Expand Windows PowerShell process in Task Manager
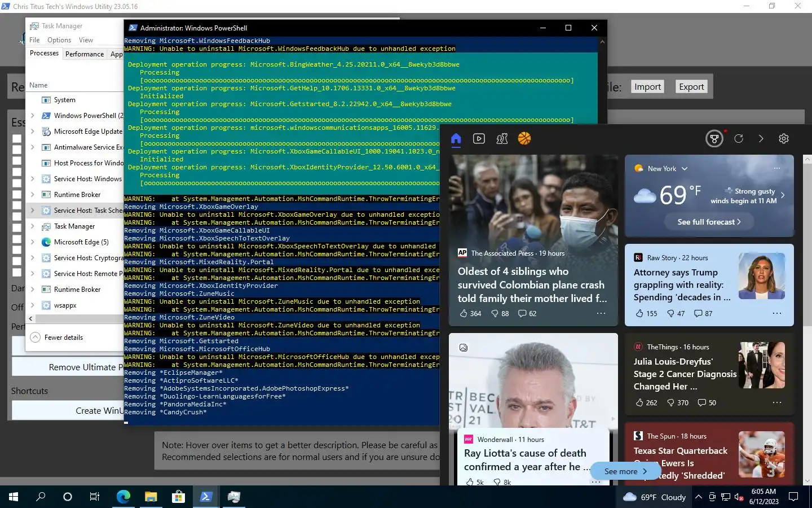Image resolution: width=812 pixels, height=508 pixels. point(32,116)
